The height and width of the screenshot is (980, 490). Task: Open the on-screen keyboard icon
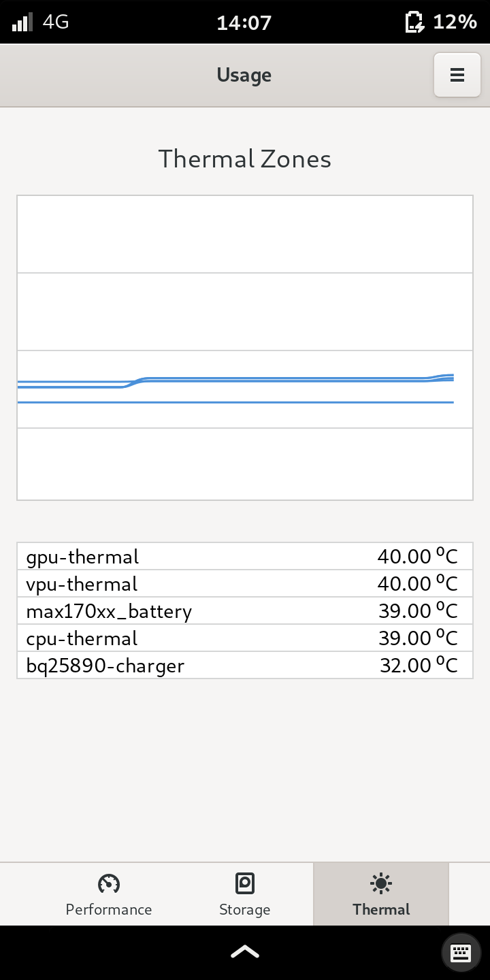click(x=461, y=952)
